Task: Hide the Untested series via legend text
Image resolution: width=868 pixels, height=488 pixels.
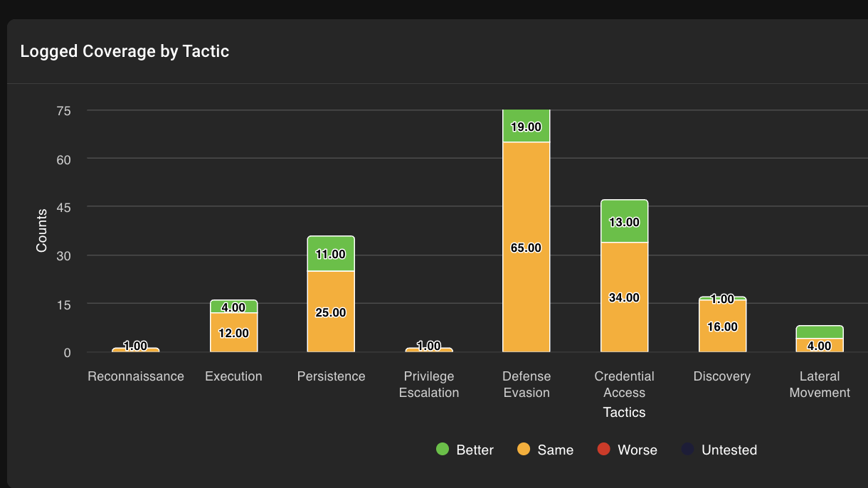Action: (x=729, y=450)
